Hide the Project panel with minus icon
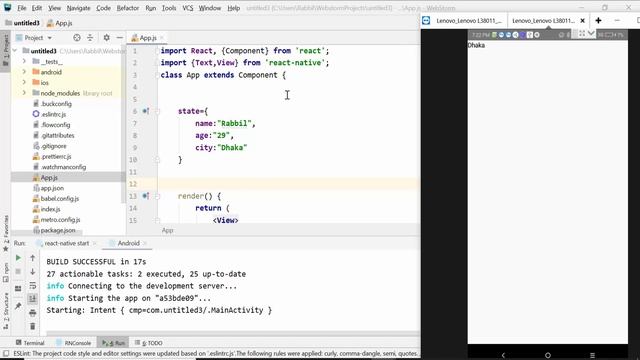Image resolution: width=640 pixels, height=360 pixels. pyautogui.click(x=120, y=38)
